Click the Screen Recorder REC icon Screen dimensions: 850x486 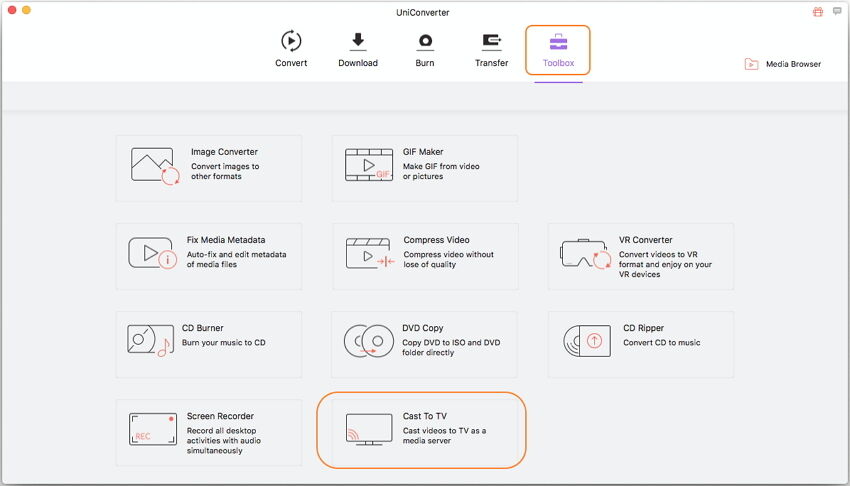pos(153,429)
